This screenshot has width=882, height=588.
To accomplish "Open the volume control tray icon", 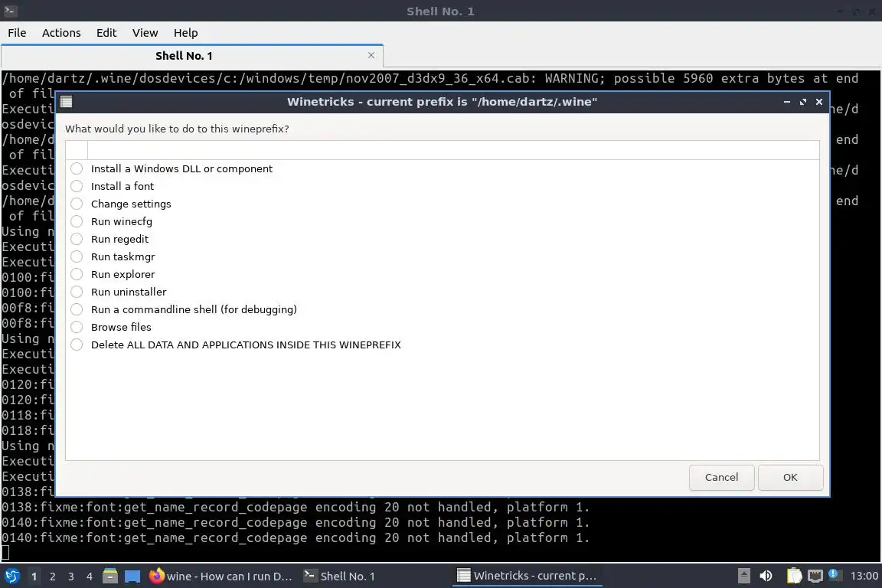I will point(766,576).
